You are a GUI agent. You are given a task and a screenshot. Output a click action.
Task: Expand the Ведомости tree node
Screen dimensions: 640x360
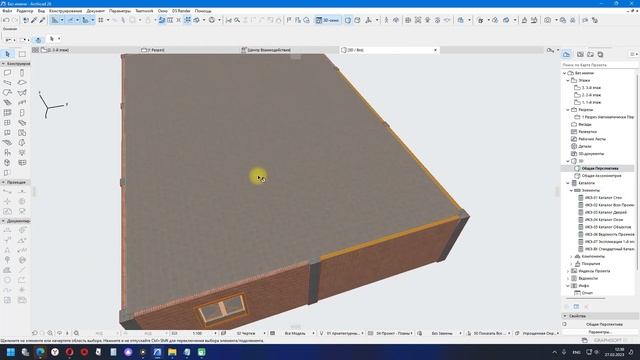[x=568, y=278]
